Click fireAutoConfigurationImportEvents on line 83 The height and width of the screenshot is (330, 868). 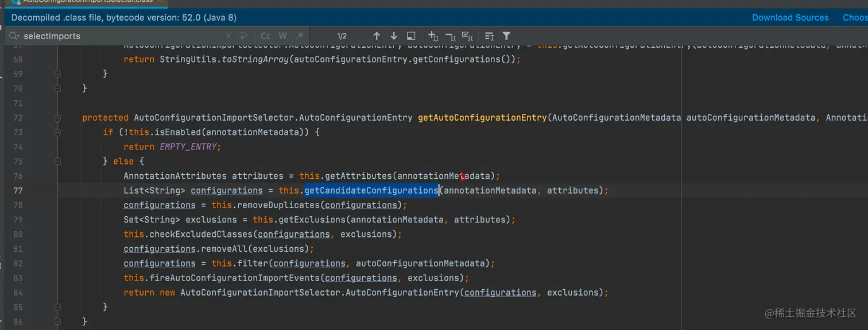234,278
